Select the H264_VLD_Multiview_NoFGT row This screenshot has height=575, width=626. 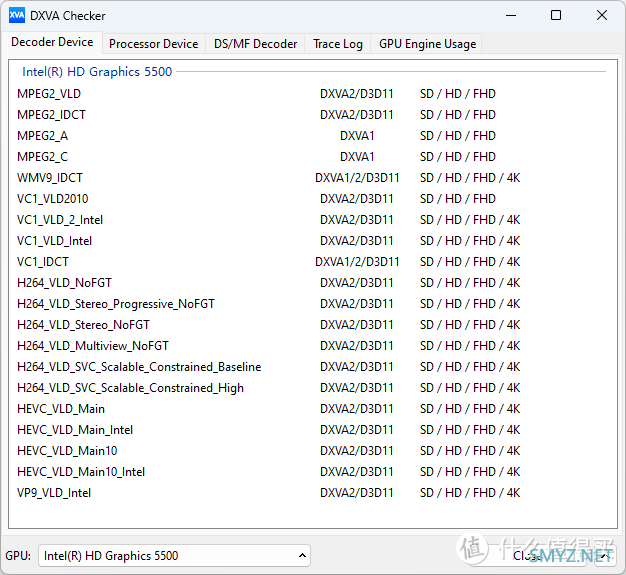coord(313,346)
